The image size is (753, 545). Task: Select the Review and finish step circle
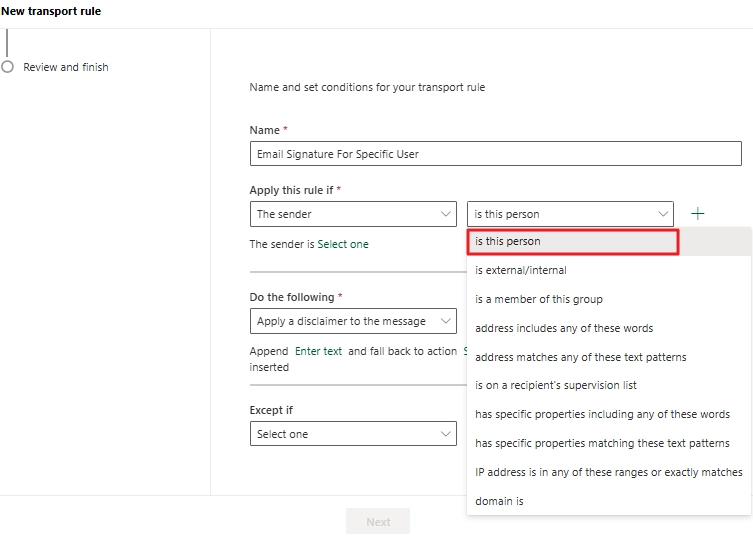click(7, 67)
